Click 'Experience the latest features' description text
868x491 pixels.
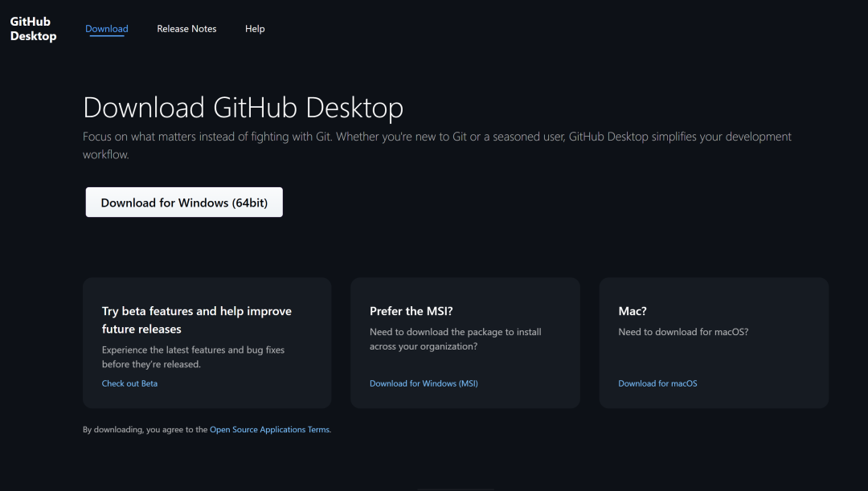pyautogui.click(x=193, y=357)
